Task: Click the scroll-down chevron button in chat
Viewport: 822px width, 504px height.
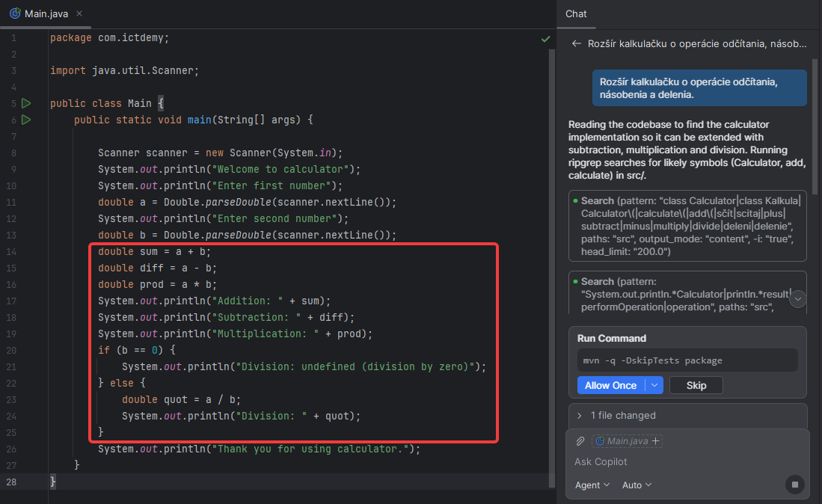Action: coord(798,299)
